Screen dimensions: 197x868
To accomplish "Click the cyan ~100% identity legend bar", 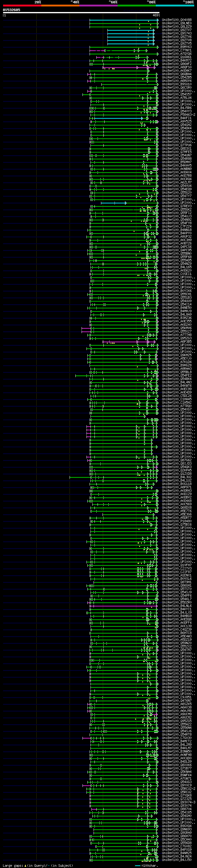I will pos(175,6).
